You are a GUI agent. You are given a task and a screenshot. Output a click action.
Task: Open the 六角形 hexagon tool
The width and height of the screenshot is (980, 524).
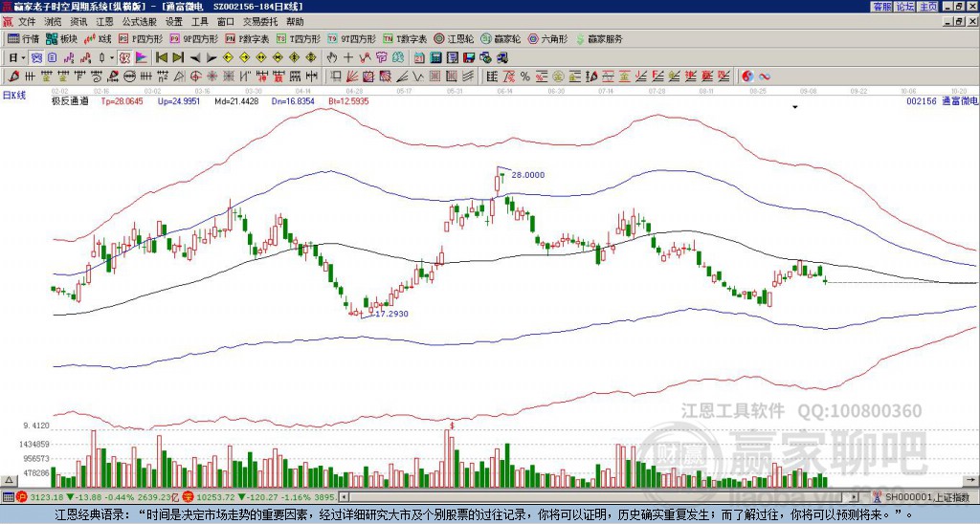(x=548, y=38)
